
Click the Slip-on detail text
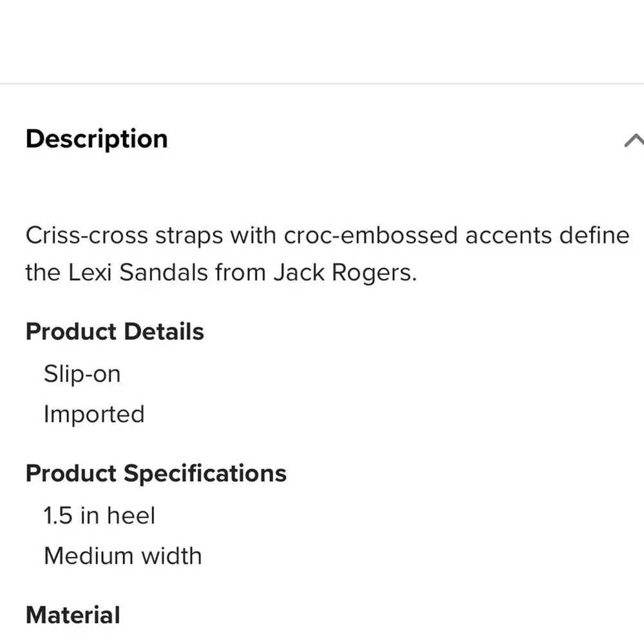(x=82, y=374)
